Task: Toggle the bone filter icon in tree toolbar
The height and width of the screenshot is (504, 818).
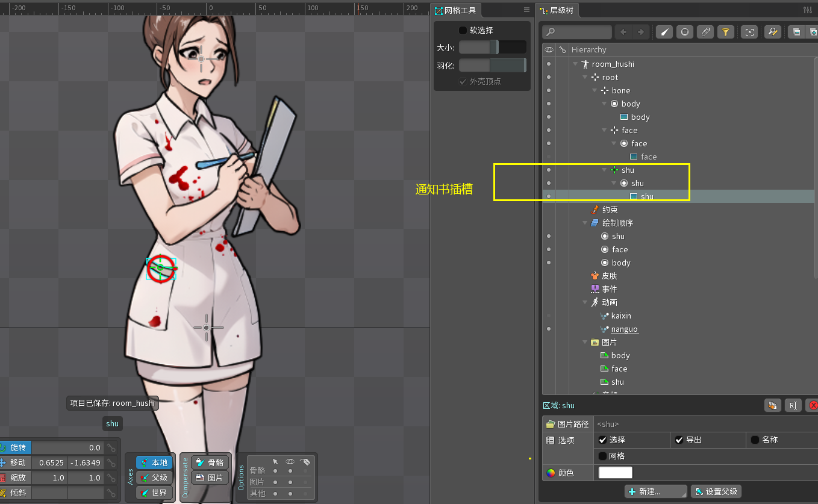Action: point(664,32)
